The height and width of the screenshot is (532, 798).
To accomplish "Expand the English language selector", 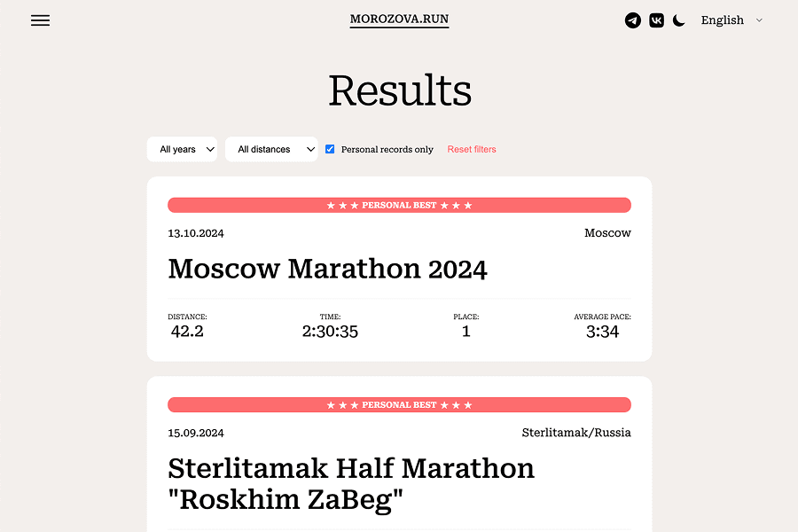I will pos(731,20).
